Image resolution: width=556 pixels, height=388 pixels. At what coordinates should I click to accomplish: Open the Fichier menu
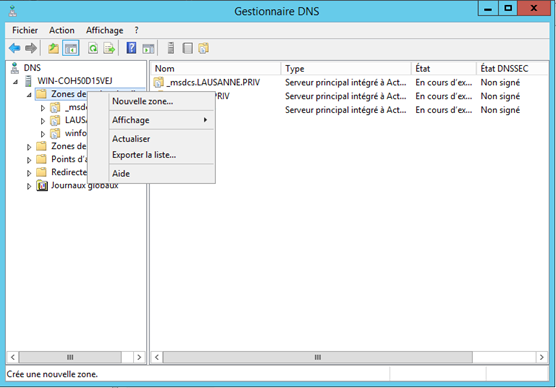(x=25, y=30)
